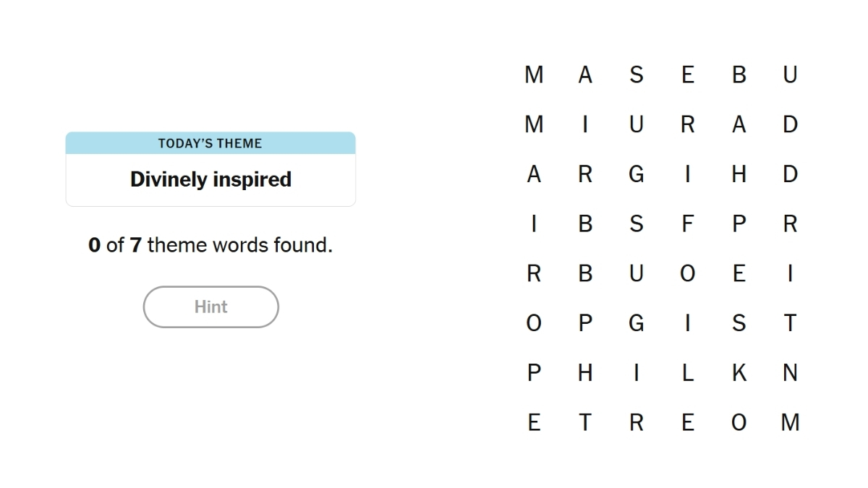
Task: Pick the letter N in the grid
Action: 790,373
